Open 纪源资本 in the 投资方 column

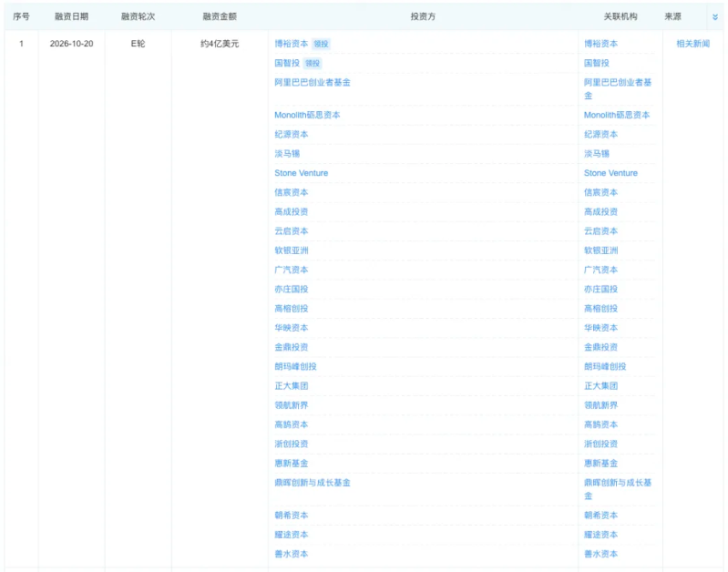291,135
